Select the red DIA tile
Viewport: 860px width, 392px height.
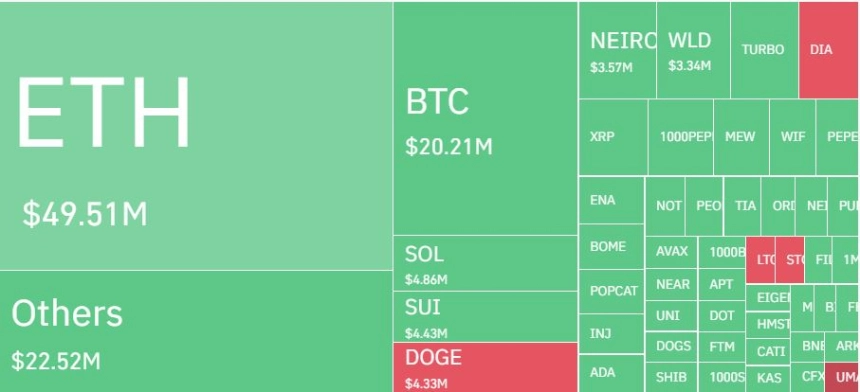pos(830,50)
